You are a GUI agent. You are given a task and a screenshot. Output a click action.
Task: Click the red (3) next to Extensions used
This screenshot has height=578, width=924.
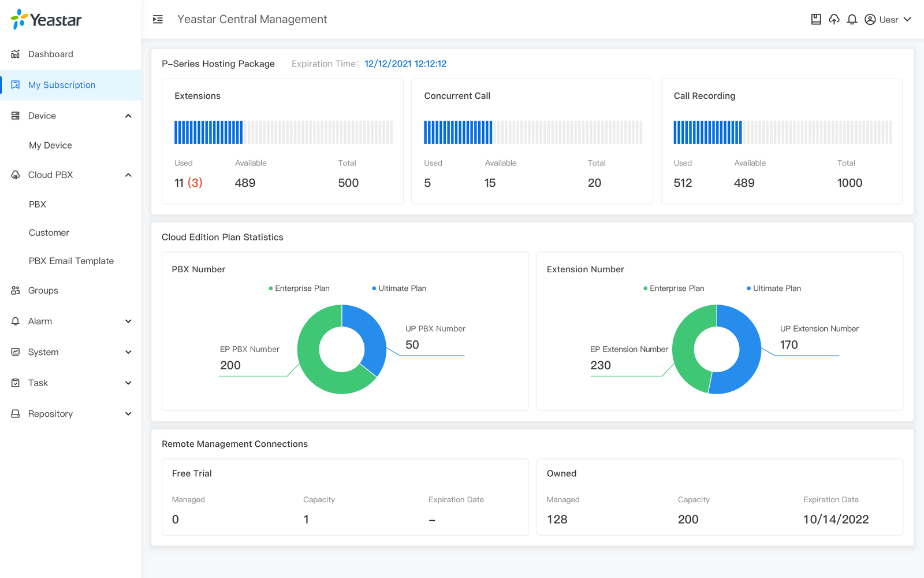coord(195,183)
